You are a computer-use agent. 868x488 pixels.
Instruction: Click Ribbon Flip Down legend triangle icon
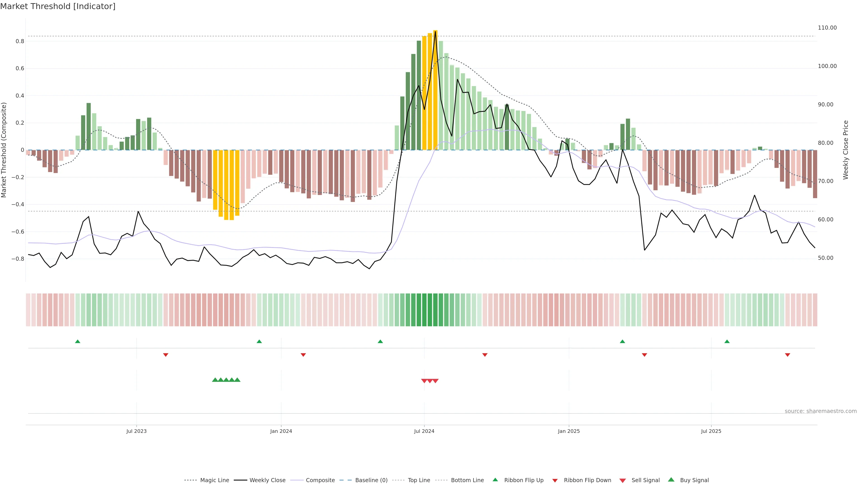555,481
